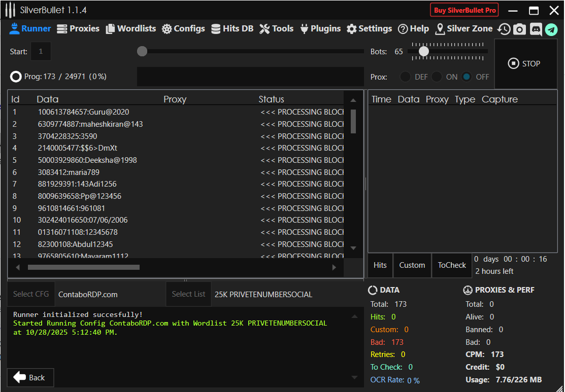
Task: Click the 25K PRIVETENUMBERSOCIAL wordlist name
Action: (x=263, y=295)
